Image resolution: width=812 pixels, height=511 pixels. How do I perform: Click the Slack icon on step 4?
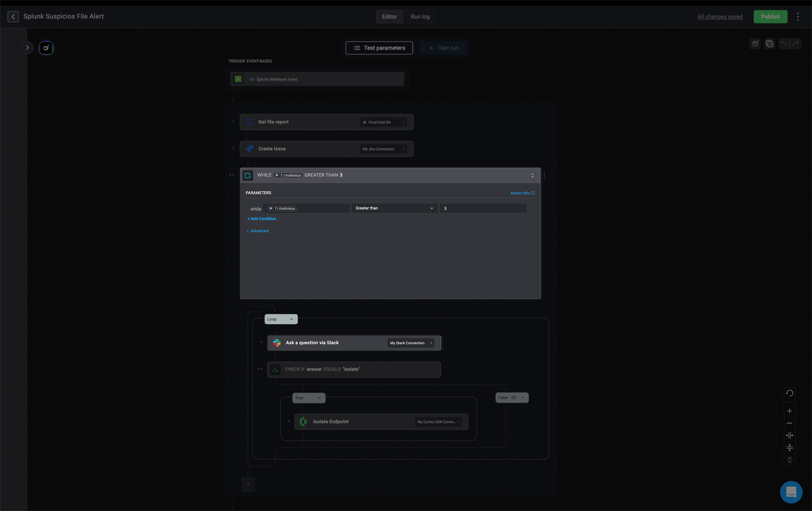pos(277,343)
